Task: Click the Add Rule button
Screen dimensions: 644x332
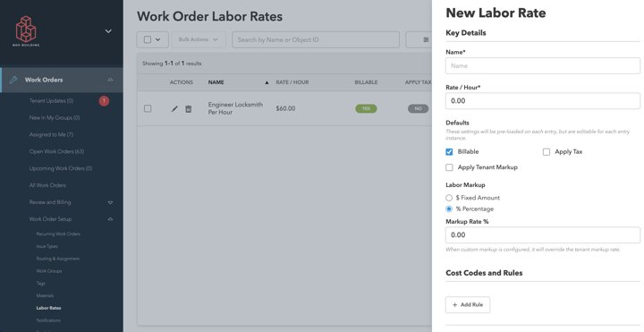Action: tap(468, 305)
